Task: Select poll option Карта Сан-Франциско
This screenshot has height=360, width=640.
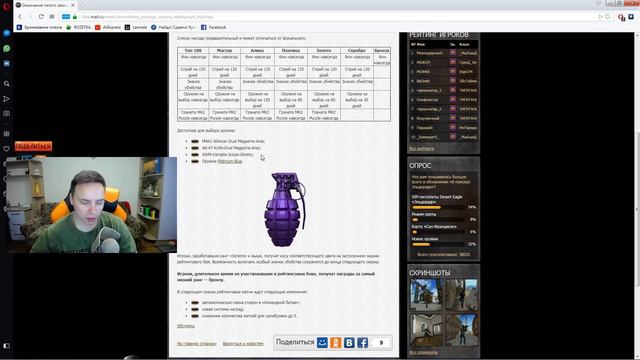Action: click(443, 229)
